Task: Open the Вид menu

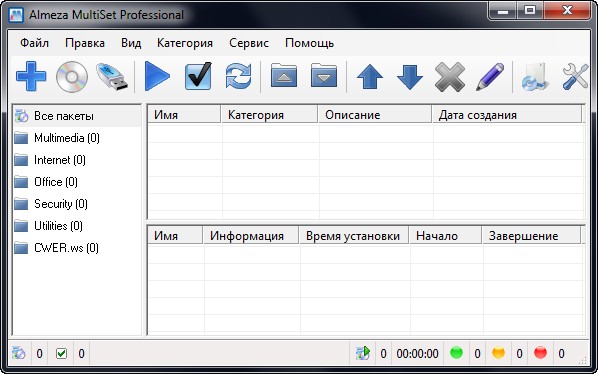Action: point(131,43)
